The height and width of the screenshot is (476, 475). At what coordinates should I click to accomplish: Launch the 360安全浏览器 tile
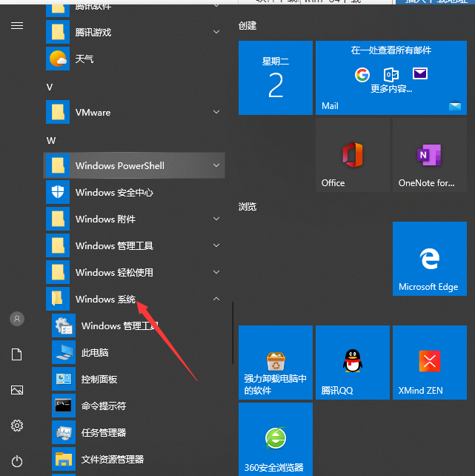click(276, 439)
